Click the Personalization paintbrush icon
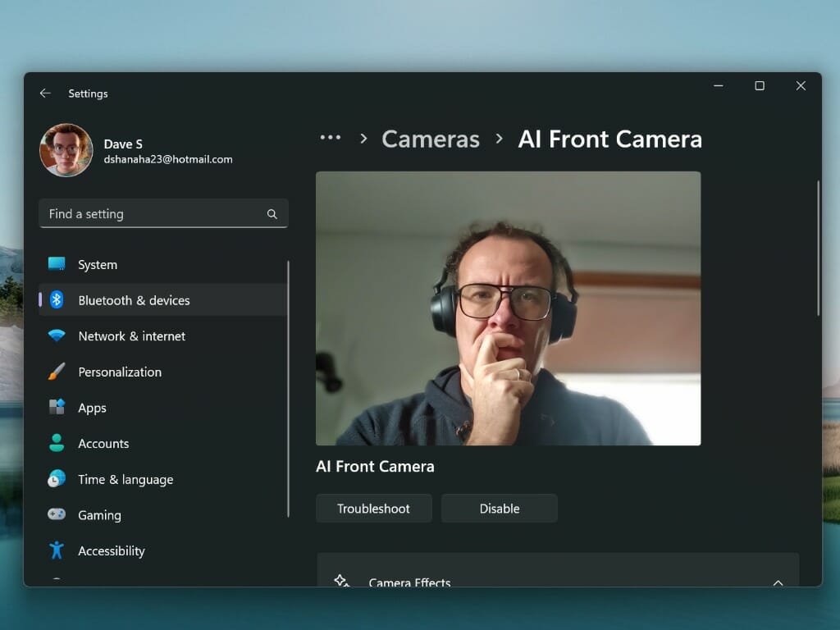Screen dimensions: 840x630 point(57,372)
